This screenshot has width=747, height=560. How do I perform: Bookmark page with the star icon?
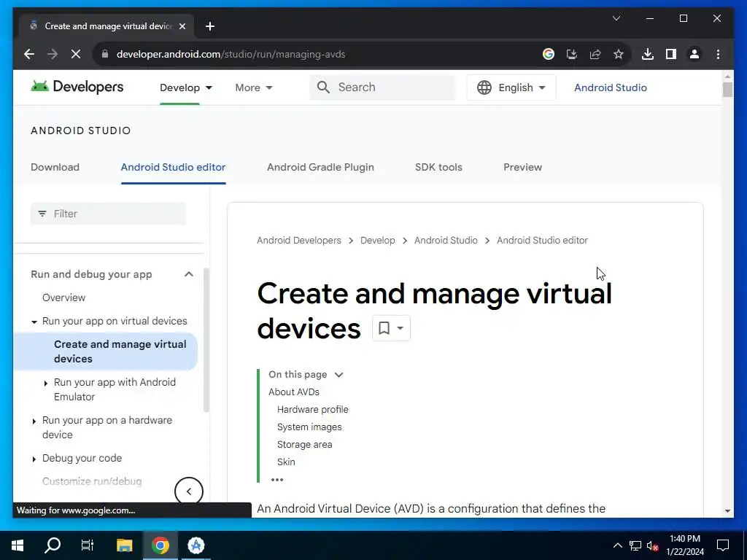pos(619,54)
